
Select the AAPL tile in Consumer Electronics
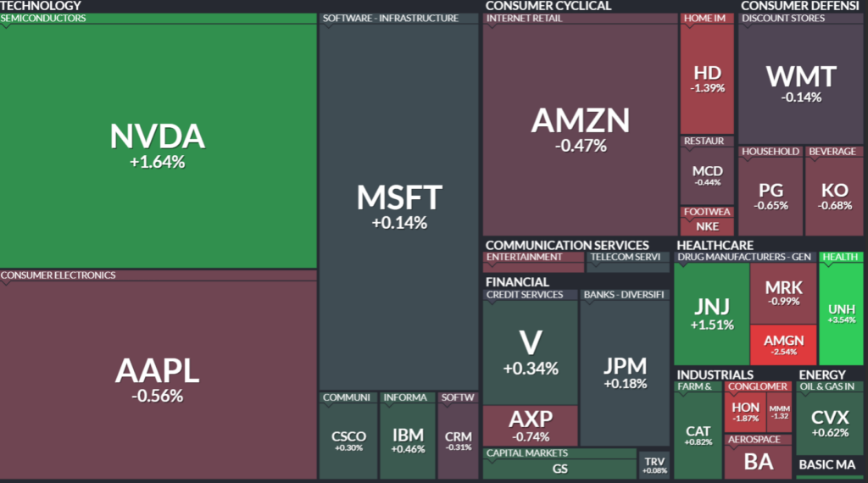158,379
